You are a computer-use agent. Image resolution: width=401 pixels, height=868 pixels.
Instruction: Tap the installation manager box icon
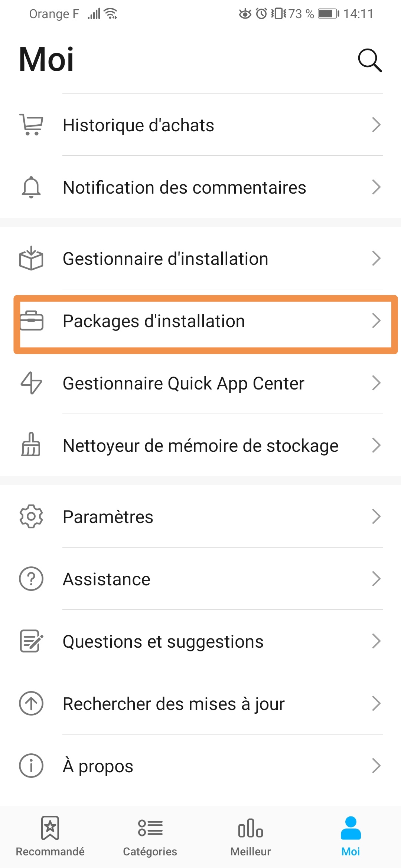[x=31, y=259]
